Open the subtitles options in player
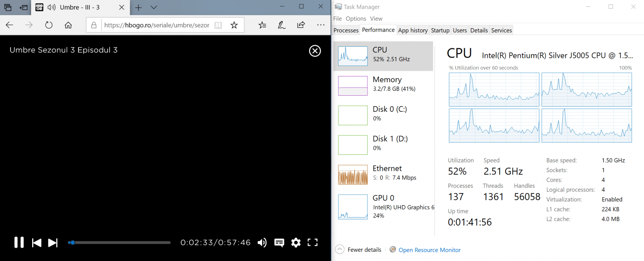Image resolution: width=644 pixels, height=261 pixels. (279, 243)
